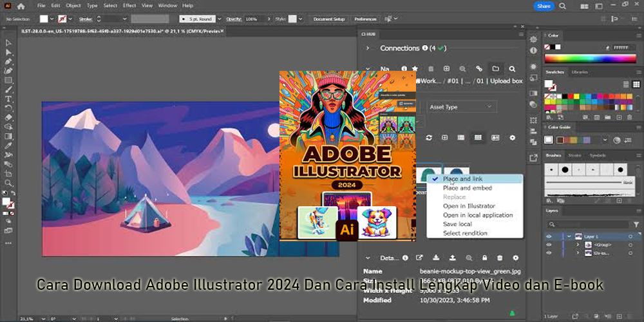Select the Eraser tool
Screen dimensions: 644x322
[x=8, y=118]
